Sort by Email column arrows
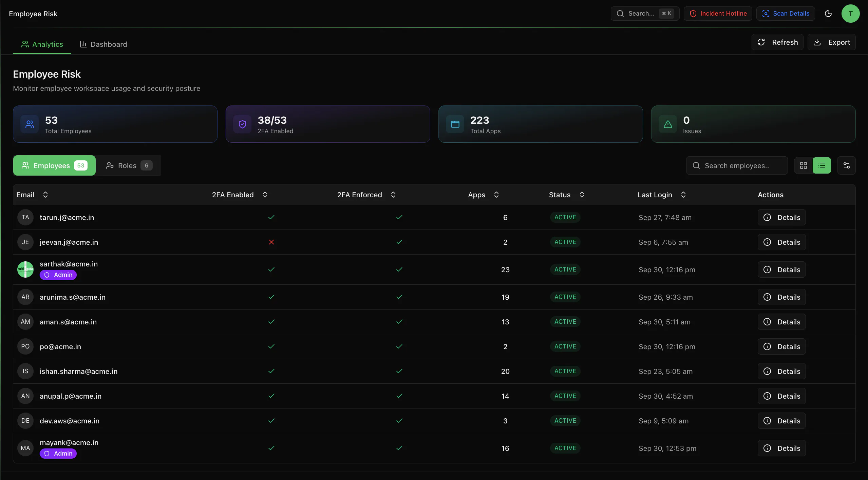 point(45,195)
